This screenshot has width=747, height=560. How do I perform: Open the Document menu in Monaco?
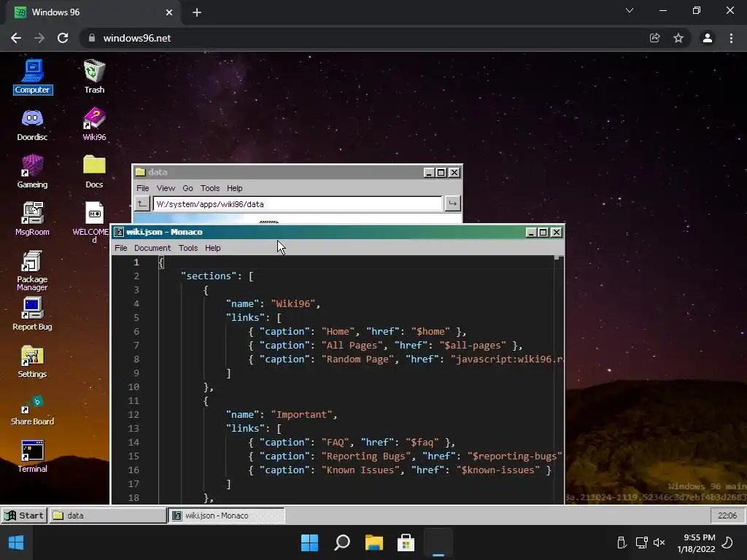pos(152,248)
